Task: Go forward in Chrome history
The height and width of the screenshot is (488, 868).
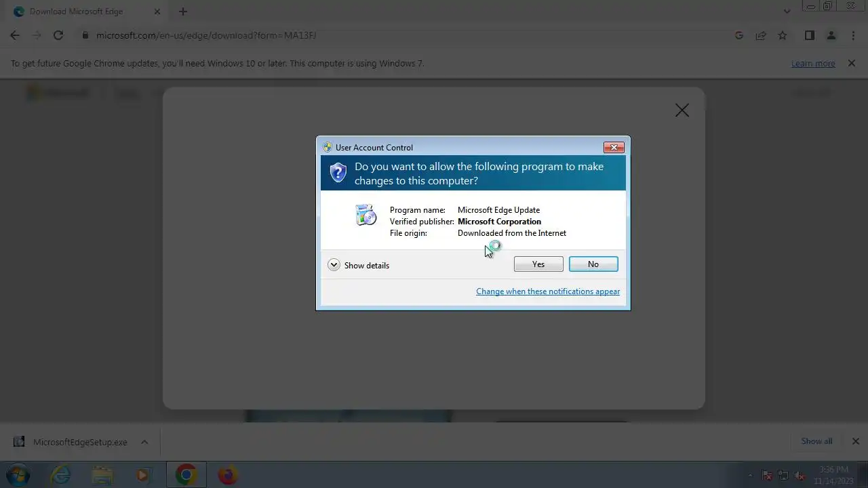Action: tap(37, 35)
